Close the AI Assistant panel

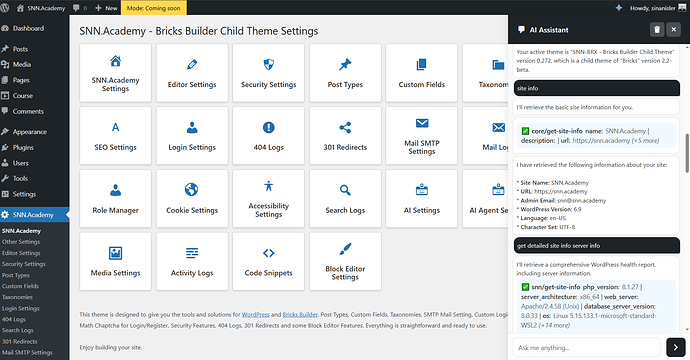click(673, 29)
